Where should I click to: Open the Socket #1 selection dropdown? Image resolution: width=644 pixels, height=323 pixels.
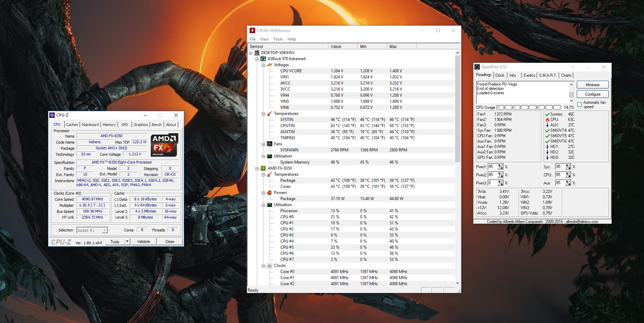(x=105, y=230)
